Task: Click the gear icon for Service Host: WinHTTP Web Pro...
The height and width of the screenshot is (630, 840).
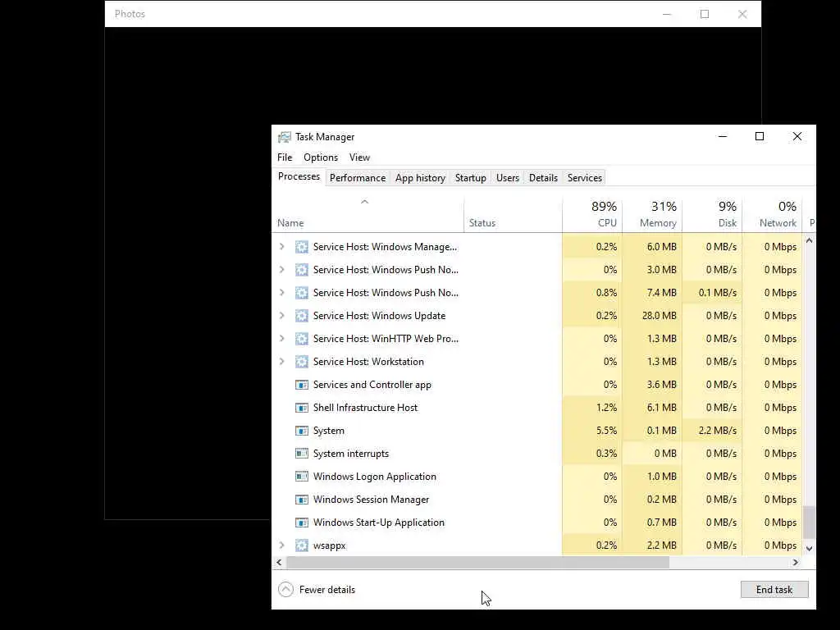Action: pos(302,339)
